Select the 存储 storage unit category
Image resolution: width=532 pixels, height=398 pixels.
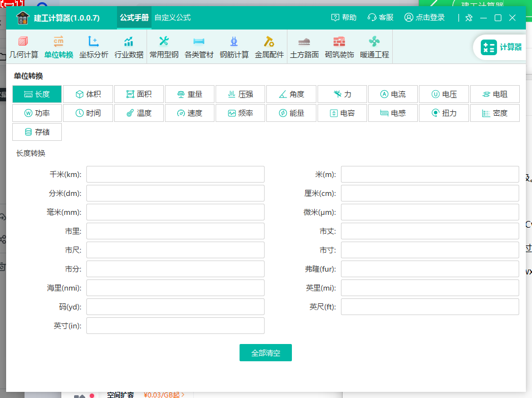[37, 132]
